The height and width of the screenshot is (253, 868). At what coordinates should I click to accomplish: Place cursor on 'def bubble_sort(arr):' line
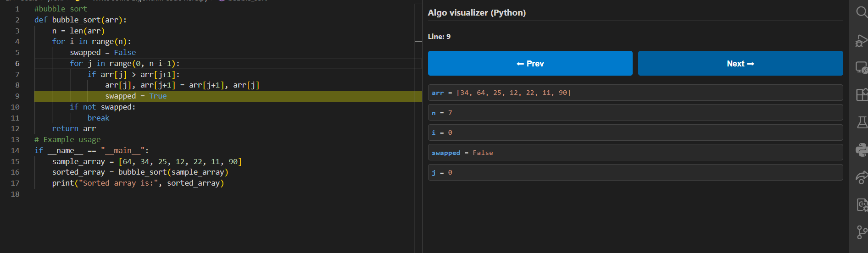click(80, 20)
